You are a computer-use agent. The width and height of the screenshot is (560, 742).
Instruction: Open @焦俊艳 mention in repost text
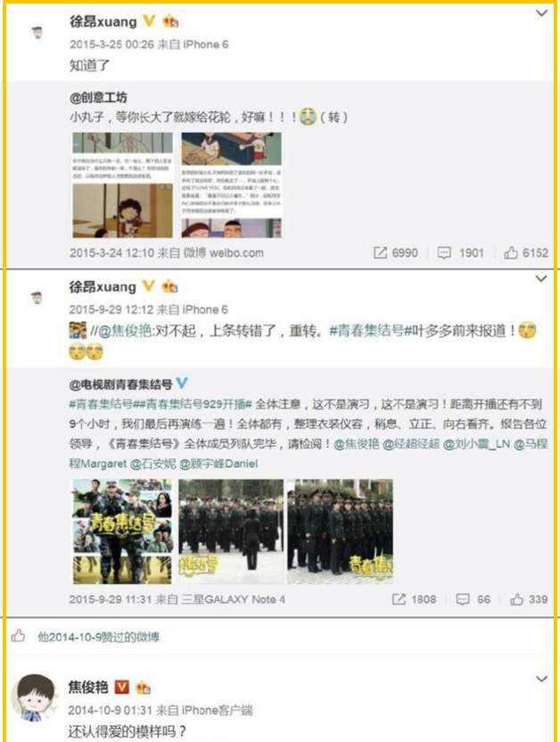(125, 330)
